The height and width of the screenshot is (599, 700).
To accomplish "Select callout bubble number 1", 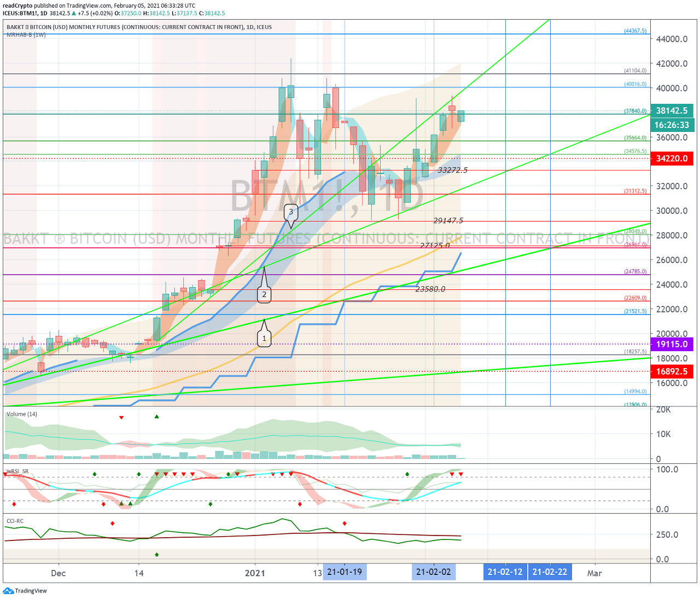I will coord(264,339).
